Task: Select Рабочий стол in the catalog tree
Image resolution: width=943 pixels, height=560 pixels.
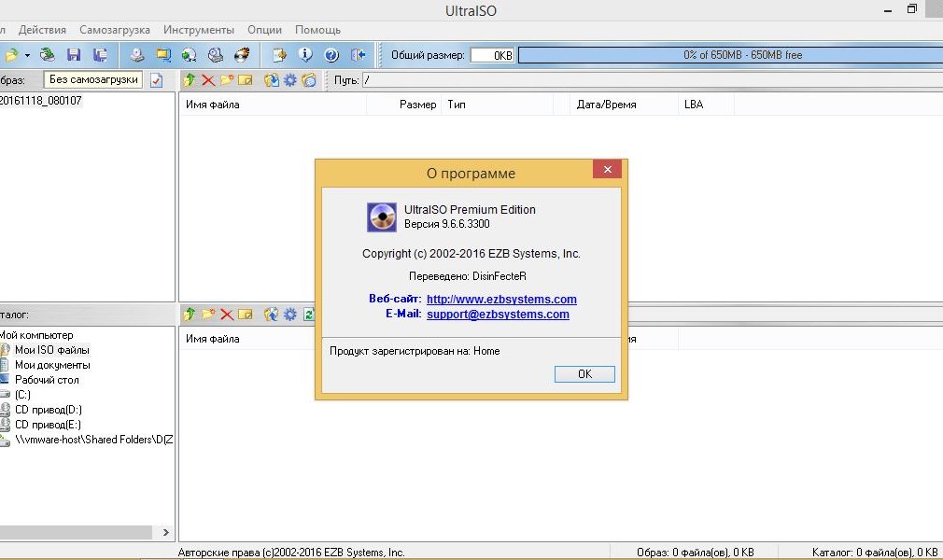Action: (47, 380)
